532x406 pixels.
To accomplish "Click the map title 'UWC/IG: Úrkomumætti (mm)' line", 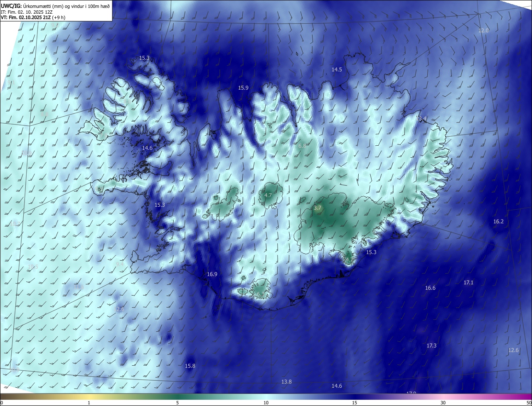I will (56, 5).
